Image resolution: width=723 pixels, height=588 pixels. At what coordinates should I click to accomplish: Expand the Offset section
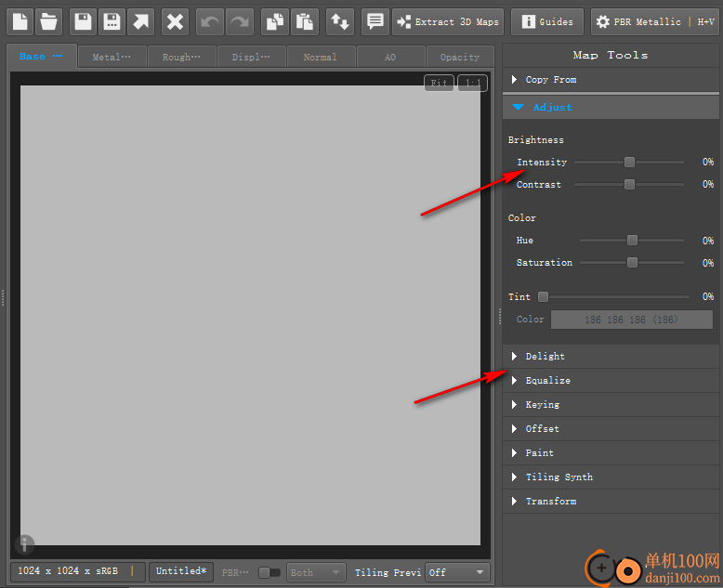point(611,429)
